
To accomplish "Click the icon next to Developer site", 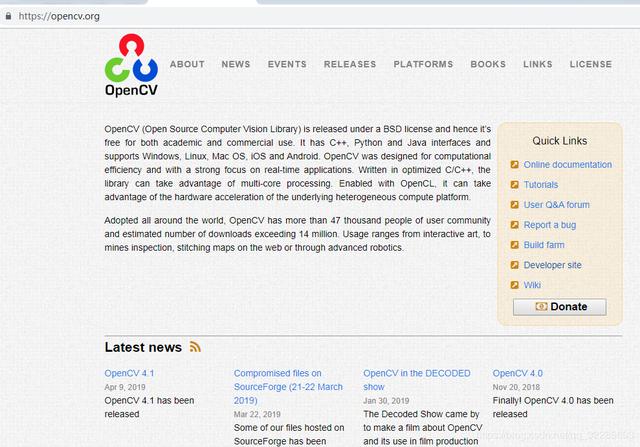I will click(x=514, y=265).
